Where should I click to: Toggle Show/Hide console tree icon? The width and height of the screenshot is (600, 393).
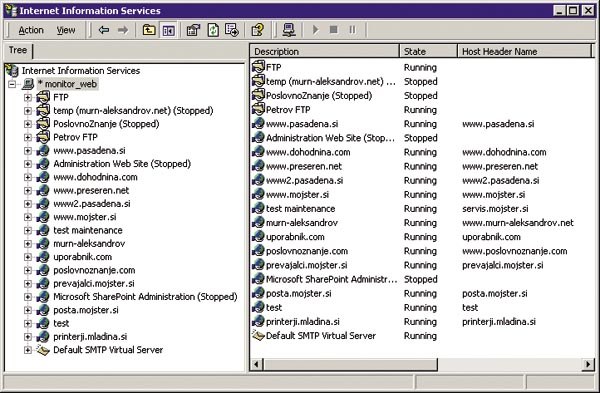click(x=168, y=30)
